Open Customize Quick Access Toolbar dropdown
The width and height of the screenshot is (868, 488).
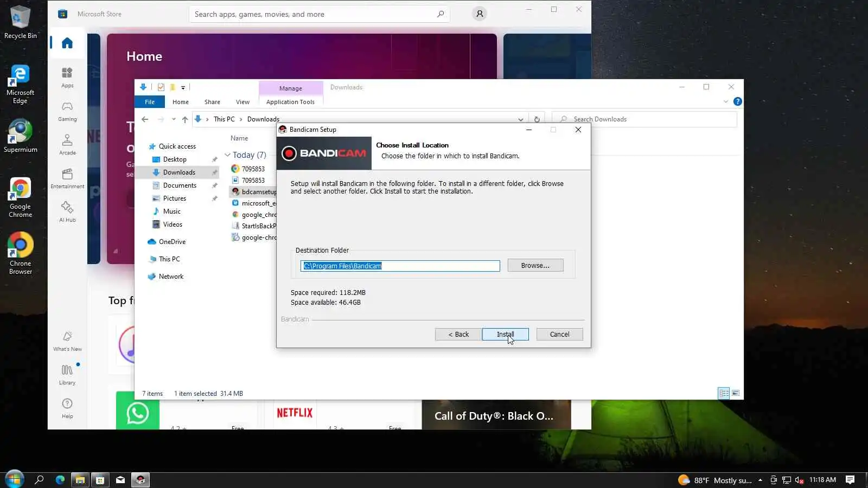click(x=183, y=87)
